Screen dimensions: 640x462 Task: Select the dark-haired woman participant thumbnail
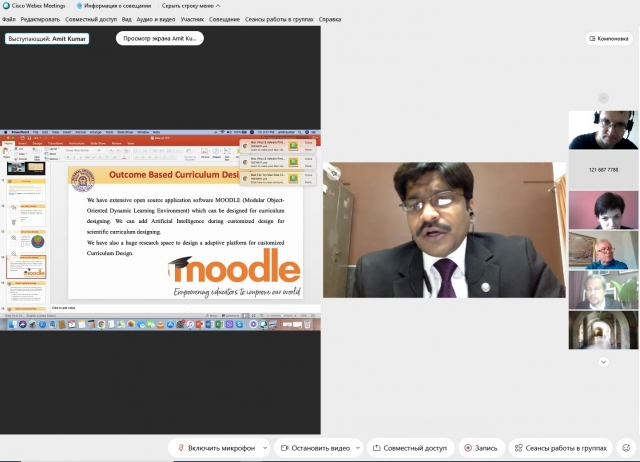coord(603,210)
